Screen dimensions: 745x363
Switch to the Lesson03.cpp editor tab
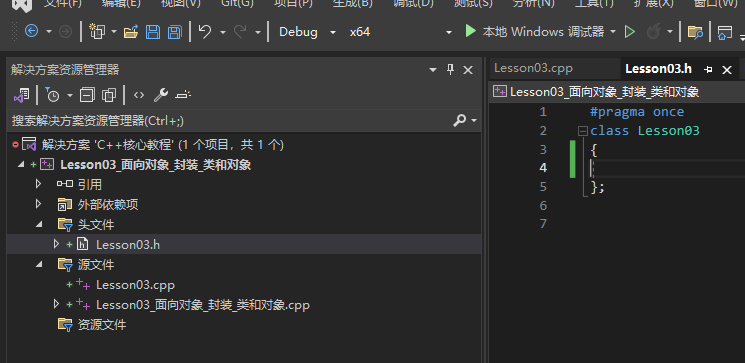click(533, 68)
